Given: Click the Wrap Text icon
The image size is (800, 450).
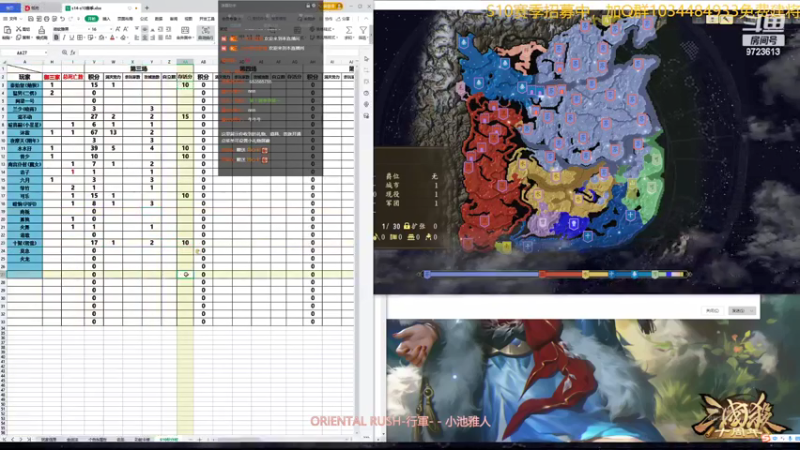Looking at the screenshot, I should tap(205, 31).
